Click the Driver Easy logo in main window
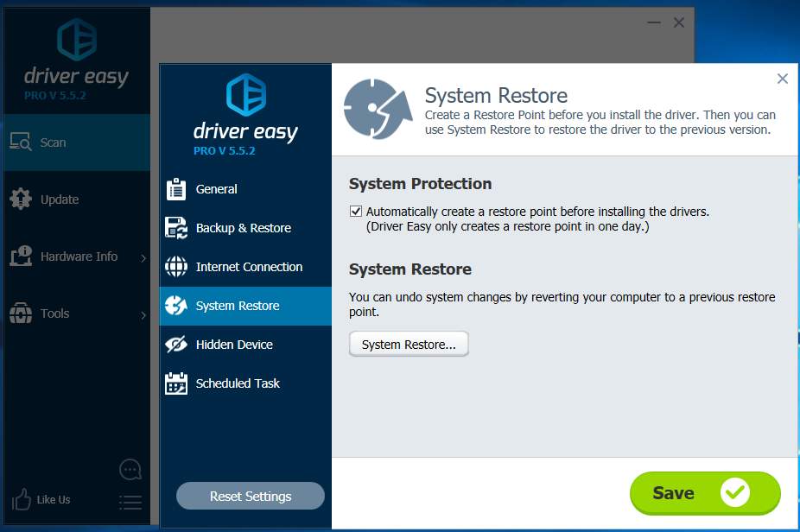This screenshot has height=532, width=800. (x=77, y=39)
